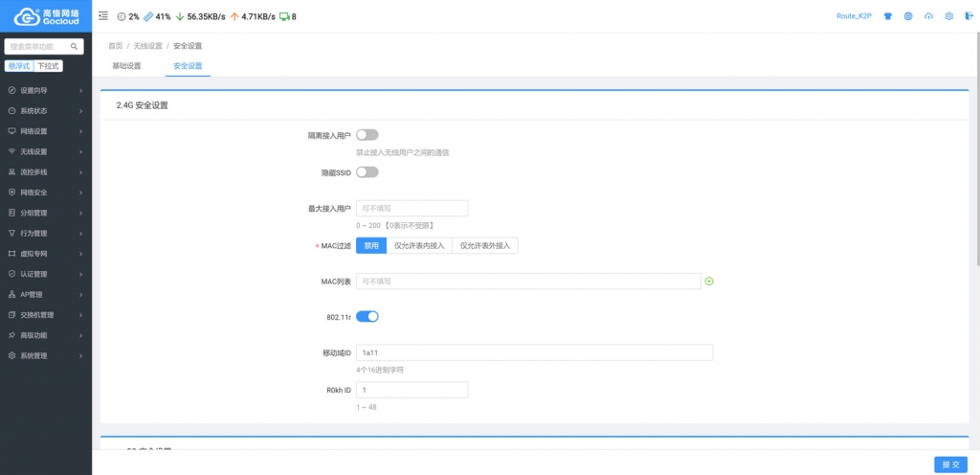Open the AP管理 sidebar menu
Screen dimensions: 980x475
(46, 294)
